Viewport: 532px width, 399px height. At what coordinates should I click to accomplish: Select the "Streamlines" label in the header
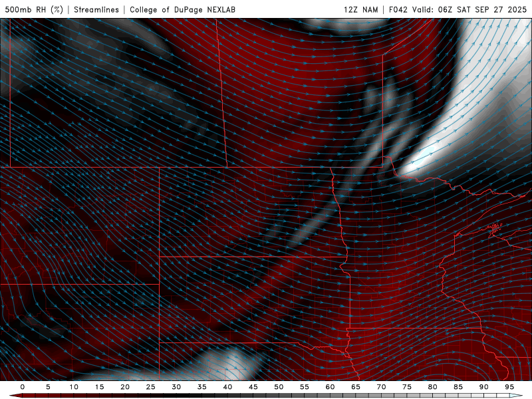[x=96, y=9]
